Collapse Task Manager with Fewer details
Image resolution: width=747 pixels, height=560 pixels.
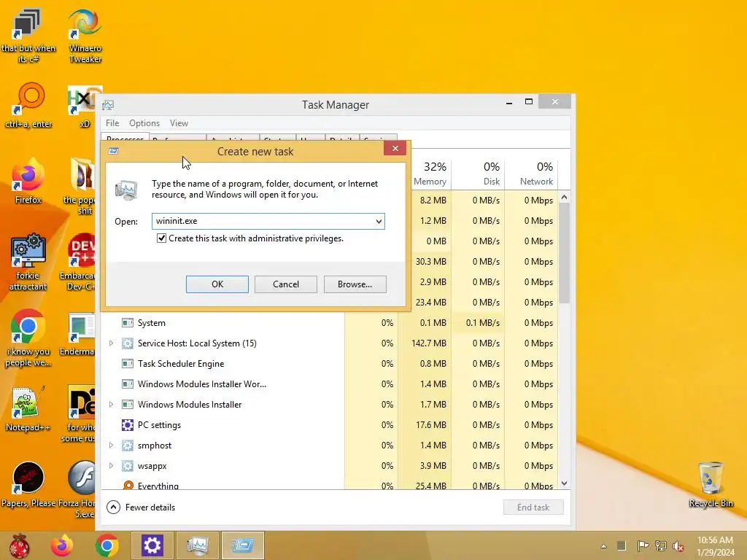(141, 507)
